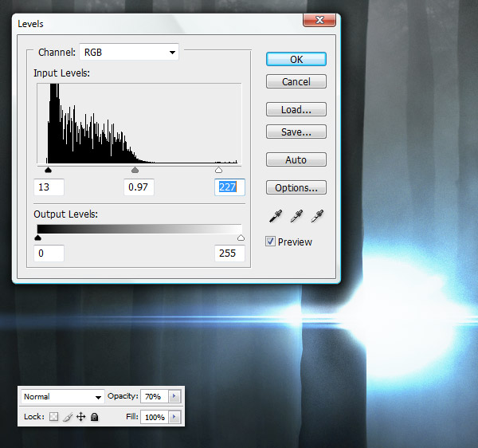Open the Normal blend mode dropdown
The width and height of the screenshot is (478, 448).
pos(62,396)
